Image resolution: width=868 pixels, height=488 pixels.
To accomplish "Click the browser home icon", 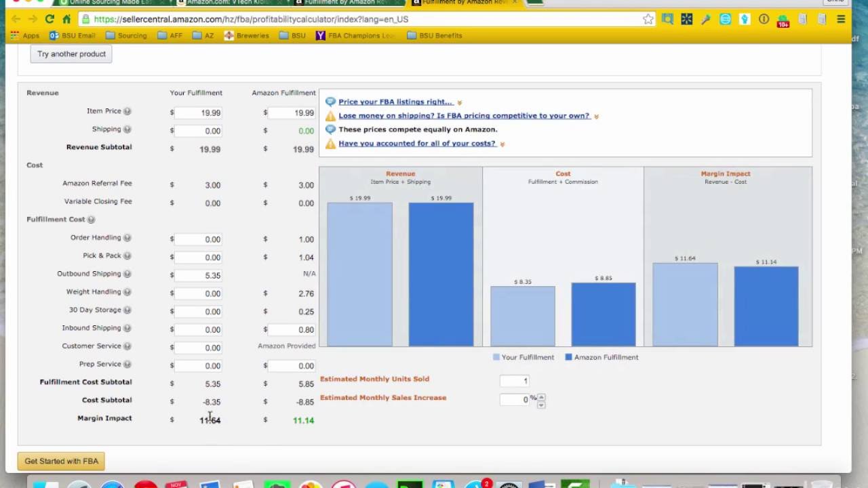I will tap(66, 19).
